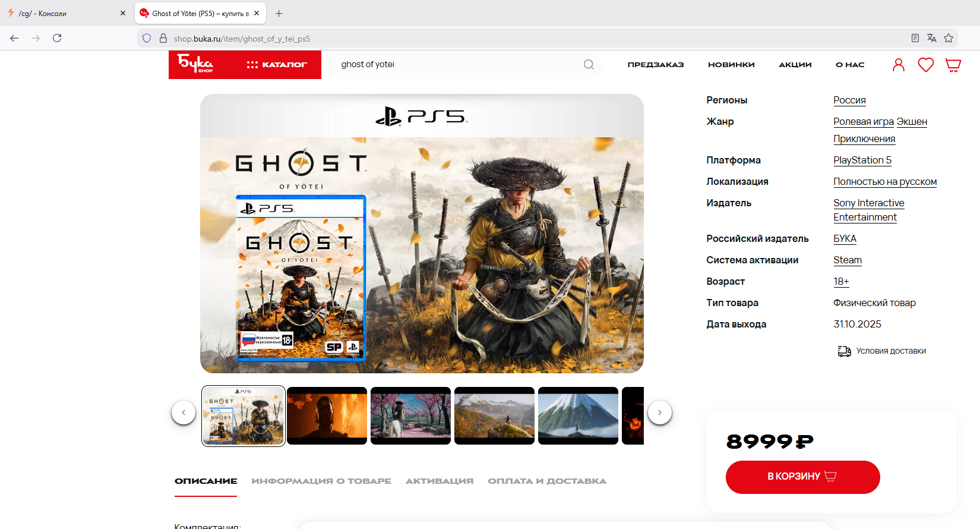Open the Каталог menu
The image size is (980, 529).
(x=277, y=64)
